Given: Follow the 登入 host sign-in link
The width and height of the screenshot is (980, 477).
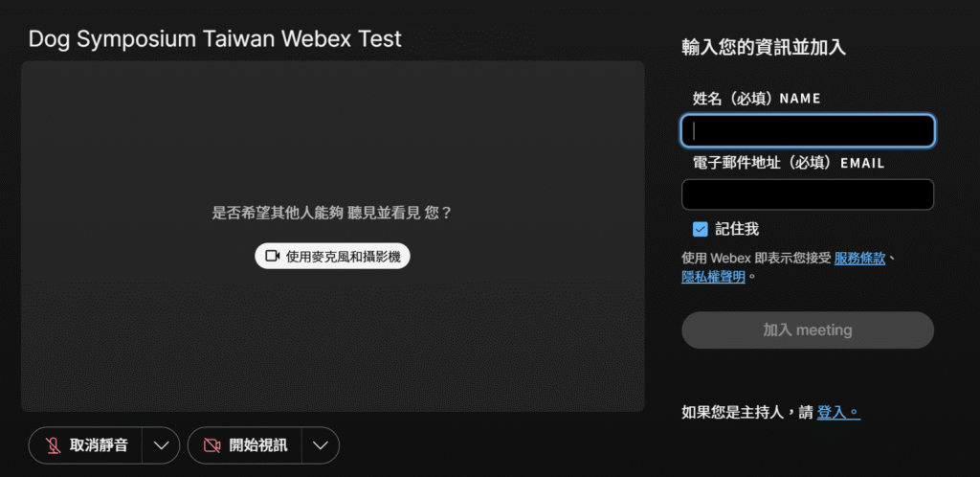Looking at the screenshot, I should 837,413.
